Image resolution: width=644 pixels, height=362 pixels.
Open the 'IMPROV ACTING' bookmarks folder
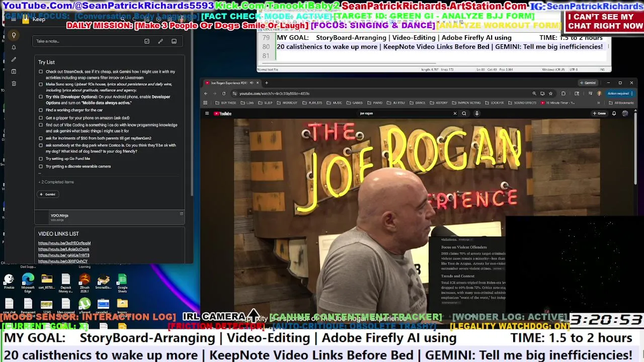tap(466, 103)
